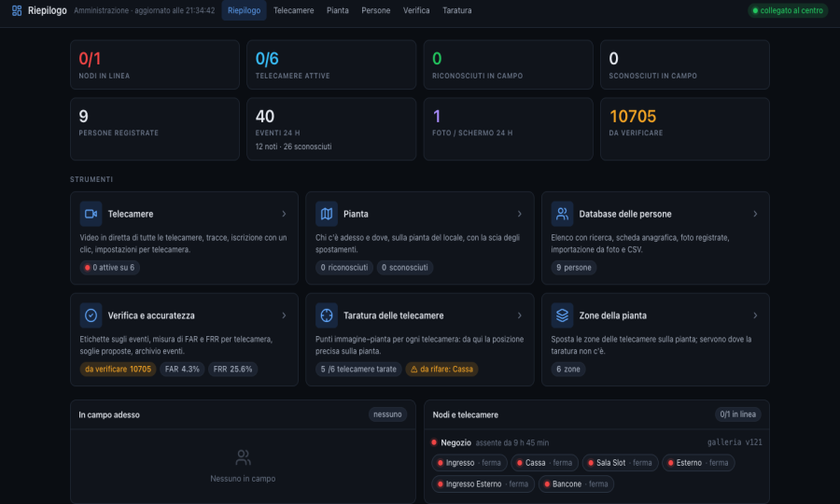Click the Sala Slot camera chip
This screenshot has height=504, width=840.
pos(620,463)
